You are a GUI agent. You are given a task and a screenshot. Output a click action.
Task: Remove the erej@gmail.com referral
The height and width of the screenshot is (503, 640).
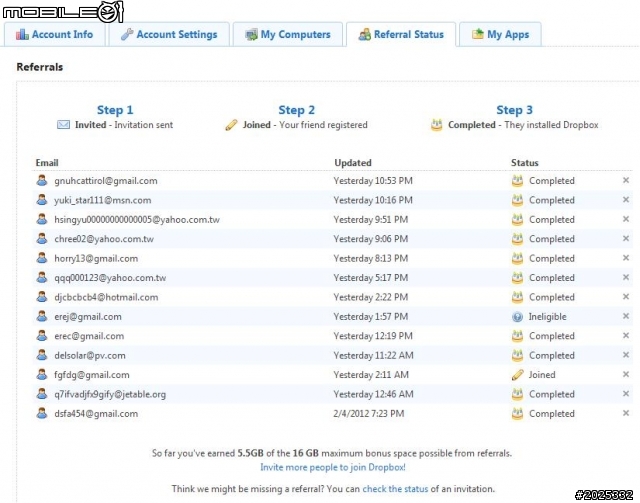click(626, 316)
